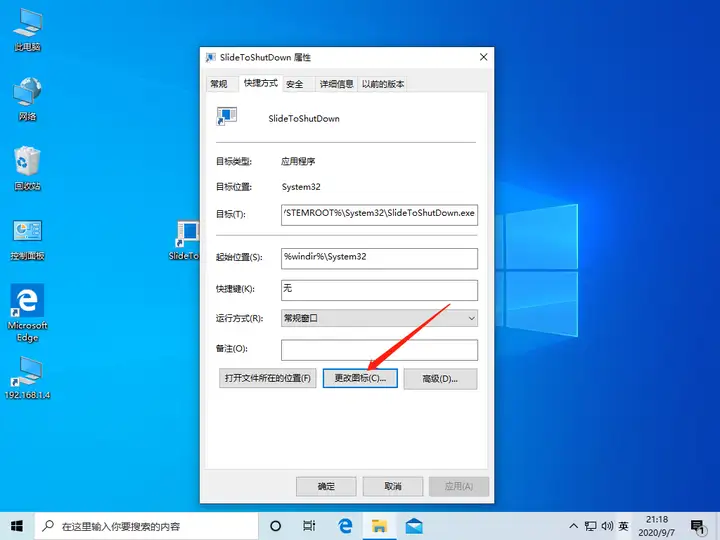Switch to the 以前的版本 tab
This screenshot has height=540, width=720.
click(383, 84)
